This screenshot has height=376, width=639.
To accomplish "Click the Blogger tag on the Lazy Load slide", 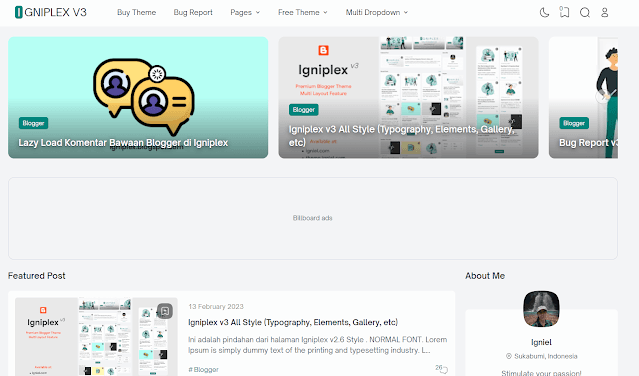I will point(33,123).
